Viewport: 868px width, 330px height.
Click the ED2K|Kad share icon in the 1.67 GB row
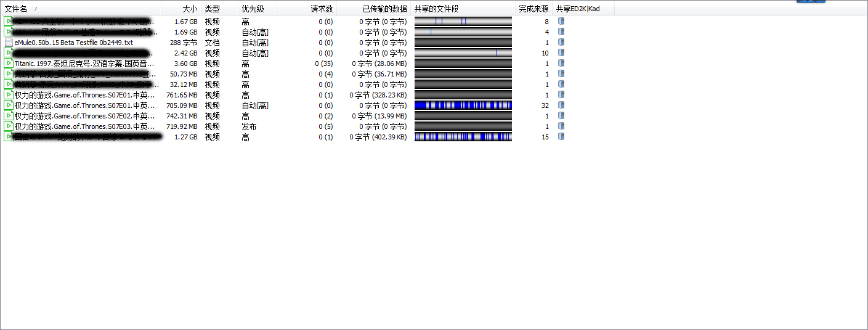(x=561, y=22)
